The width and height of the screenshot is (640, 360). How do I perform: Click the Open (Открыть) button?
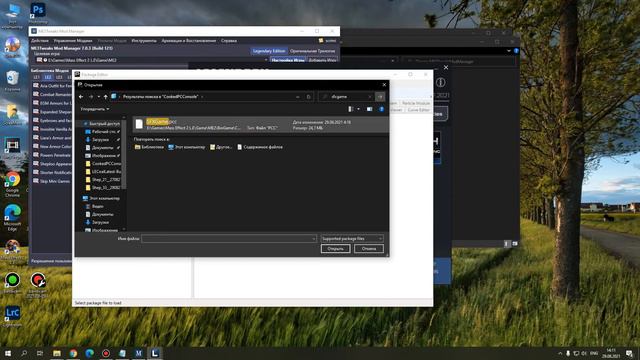tap(336, 249)
